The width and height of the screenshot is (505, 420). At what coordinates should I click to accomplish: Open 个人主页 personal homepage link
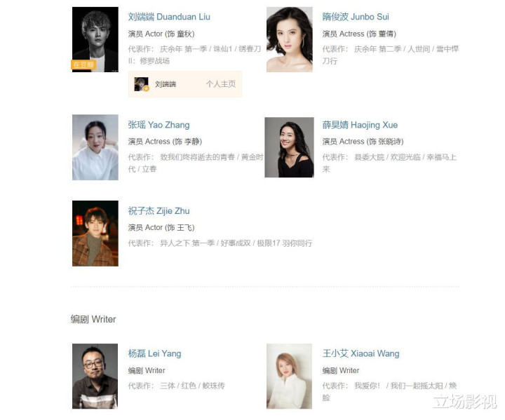pos(221,84)
